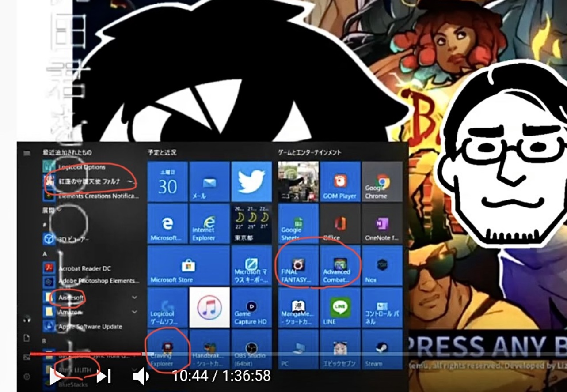Launch the エピックセブン tile
Image resolution: width=567 pixels, height=392 pixels.
[x=340, y=349]
